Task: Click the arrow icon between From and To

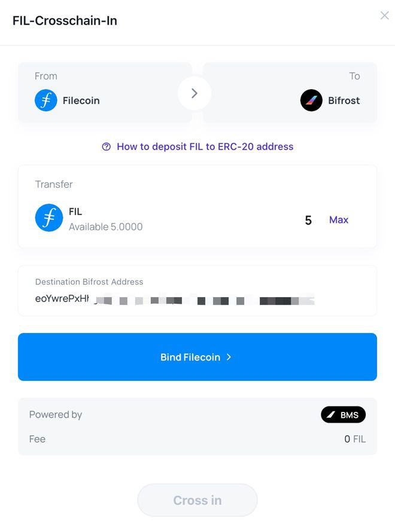Action: (x=194, y=93)
